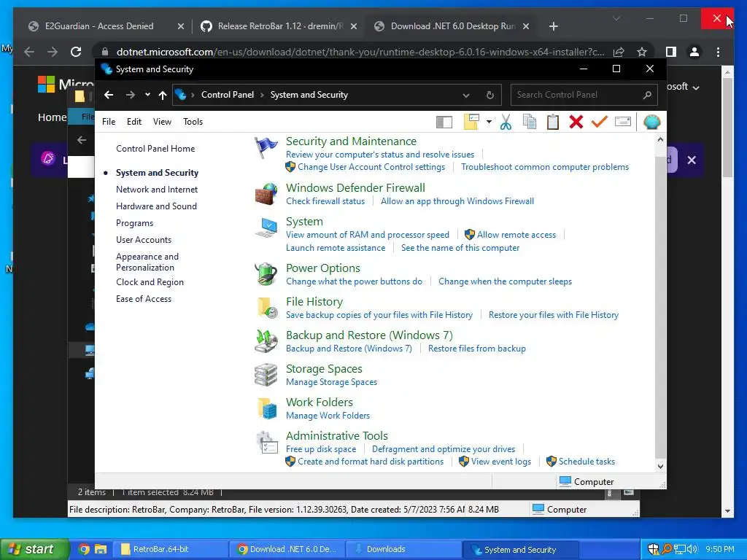Viewport: 747px width, 560px height.
Task: Click the Power Options battery icon
Action: (266, 274)
